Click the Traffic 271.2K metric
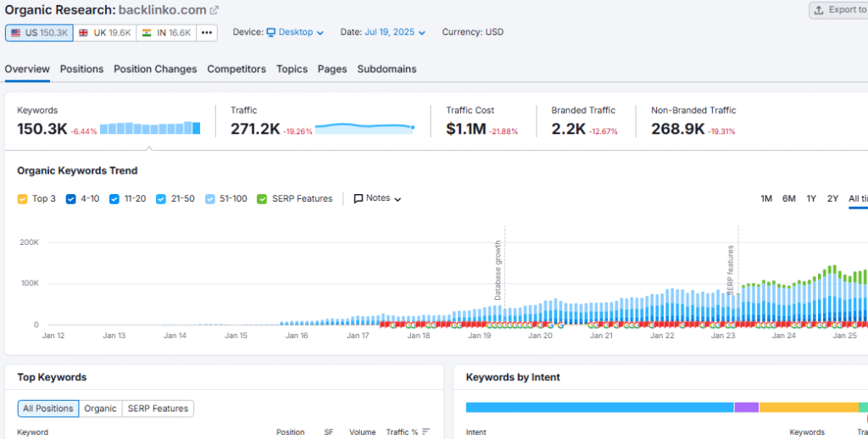 click(x=255, y=129)
